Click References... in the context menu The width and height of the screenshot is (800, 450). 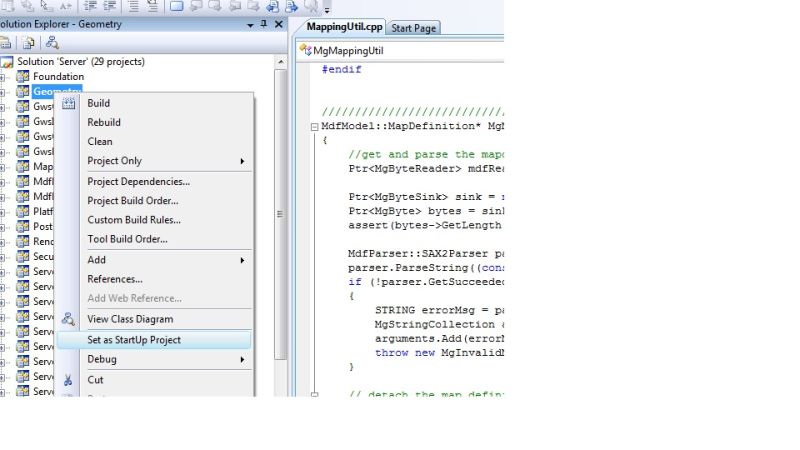click(155, 279)
